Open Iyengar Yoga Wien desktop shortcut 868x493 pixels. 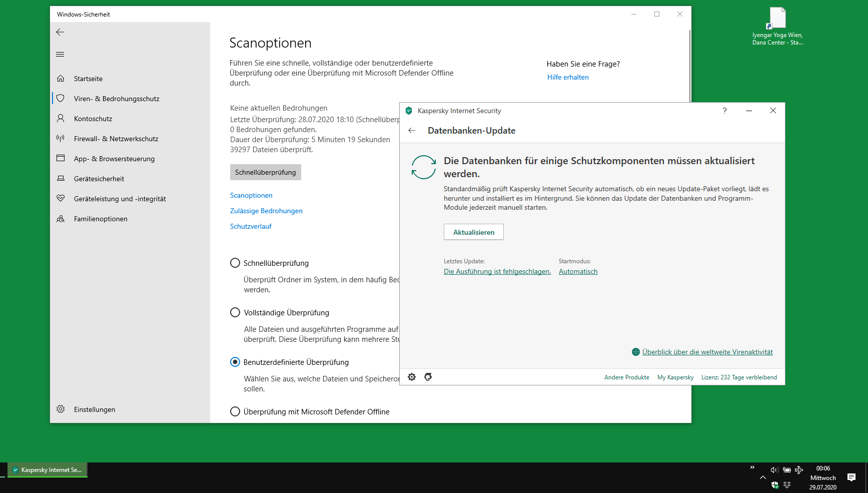(777, 26)
